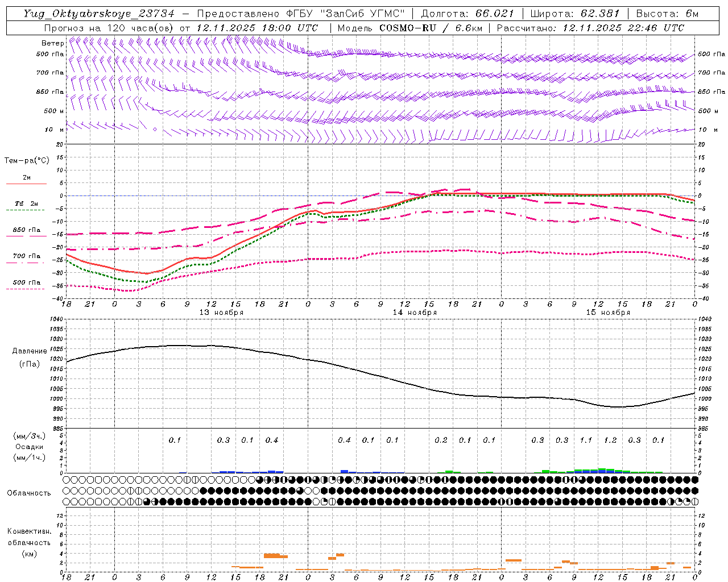Select the Td 2м legend entry
Viewport: 728px width, 582px height.
(26, 203)
